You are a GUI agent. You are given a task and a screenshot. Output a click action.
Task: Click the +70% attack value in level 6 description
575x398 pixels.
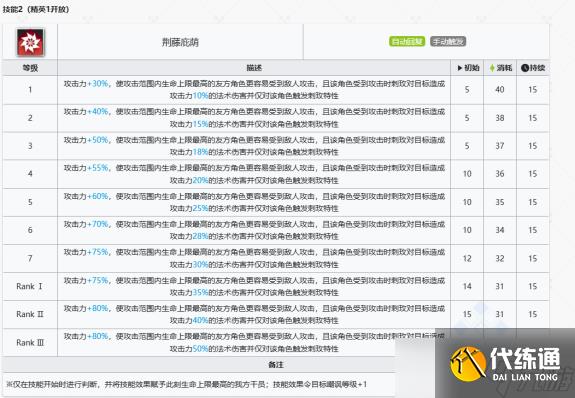pyautogui.click(x=98, y=224)
